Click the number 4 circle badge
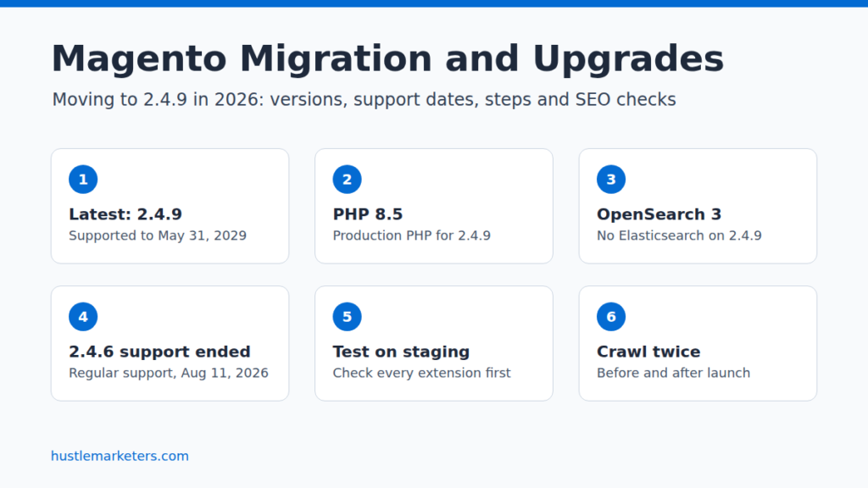This screenshot has height=488, width=868. [83, 317]
